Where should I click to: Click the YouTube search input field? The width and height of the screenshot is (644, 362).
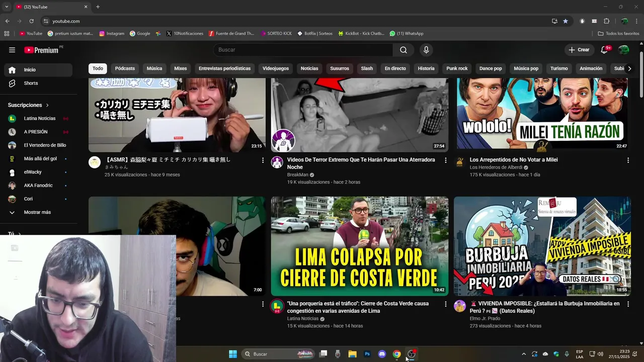coord(303,50)
